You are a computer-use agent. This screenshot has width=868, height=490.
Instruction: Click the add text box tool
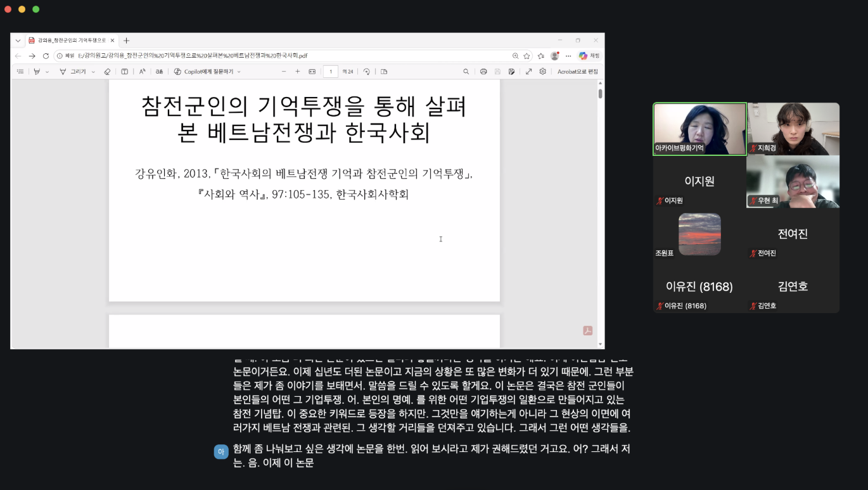point(125,72)
